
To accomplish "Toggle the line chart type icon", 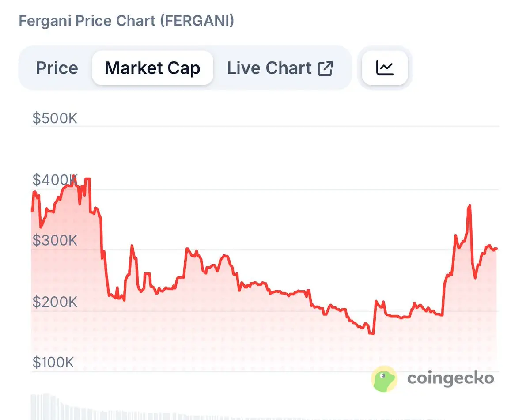I will tap(385, 68).
